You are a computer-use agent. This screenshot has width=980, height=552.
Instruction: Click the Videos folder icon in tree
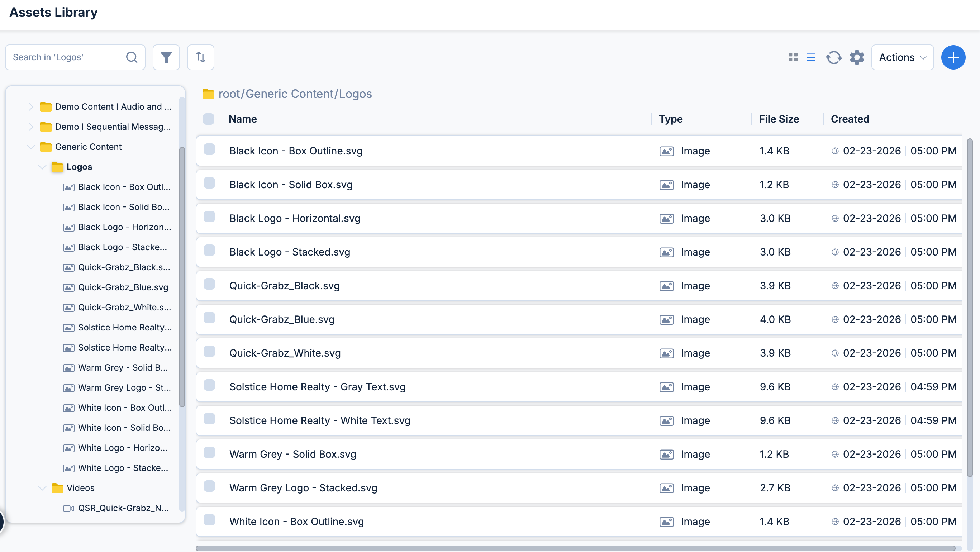pyautogui.click(x=57, y=488)
